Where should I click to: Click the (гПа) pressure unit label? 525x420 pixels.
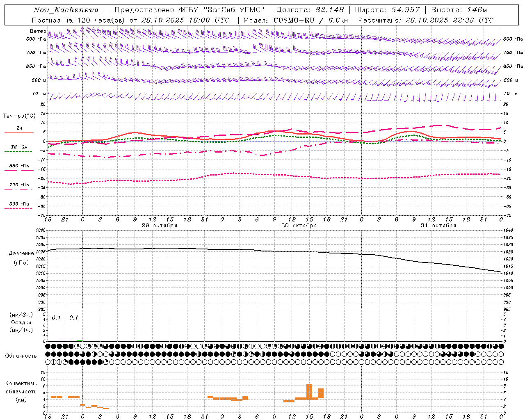[21, 263]
